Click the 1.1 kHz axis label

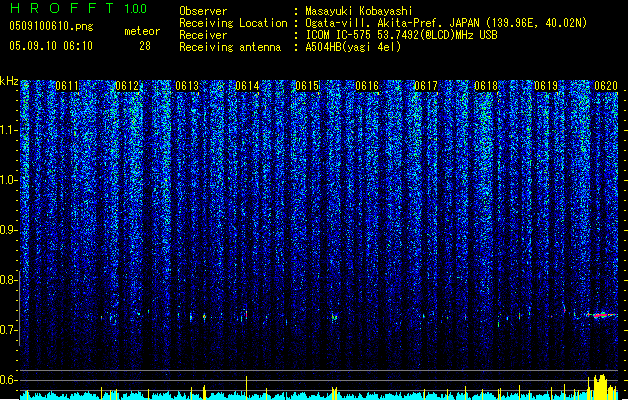pos(9,130)
